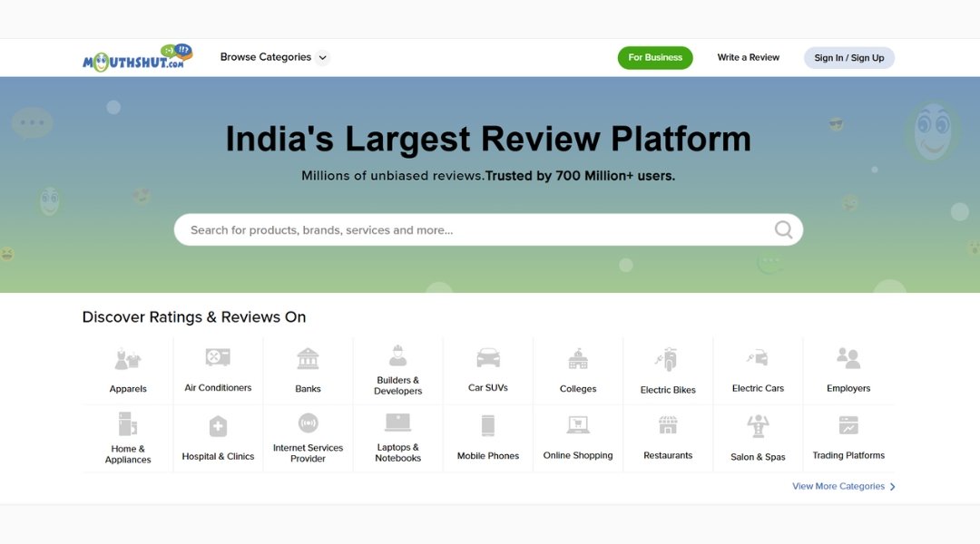Open the Online Shopping cart icon

pos(578,425)
